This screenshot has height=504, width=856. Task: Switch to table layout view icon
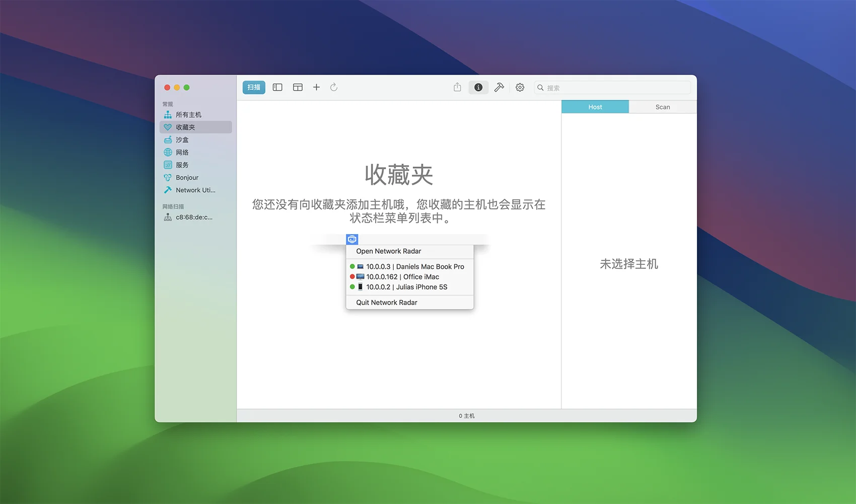[298, 87]
